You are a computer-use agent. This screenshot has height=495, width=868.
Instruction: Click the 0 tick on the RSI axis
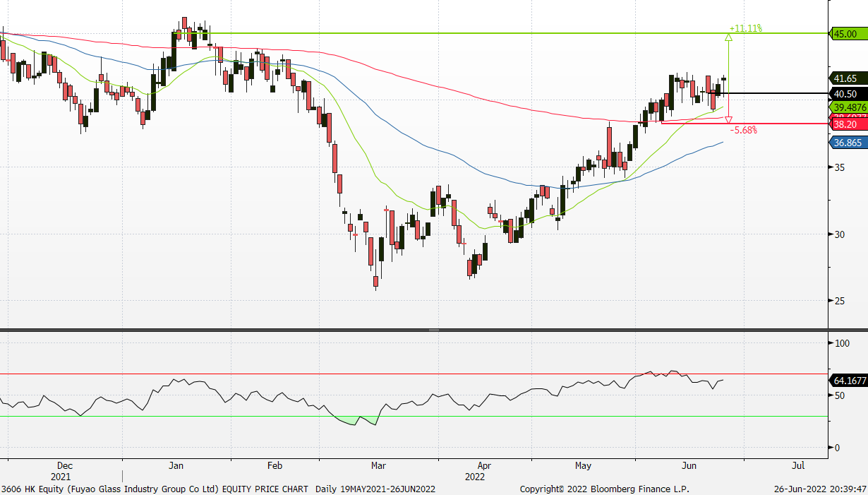point(836,448)
